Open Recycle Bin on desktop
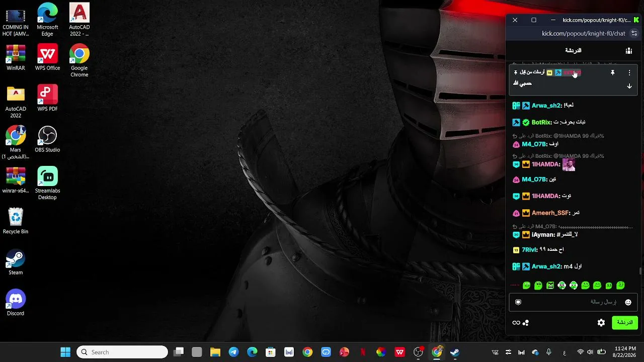This screenshot has width=644, height=362. click(x=16, y=221)
